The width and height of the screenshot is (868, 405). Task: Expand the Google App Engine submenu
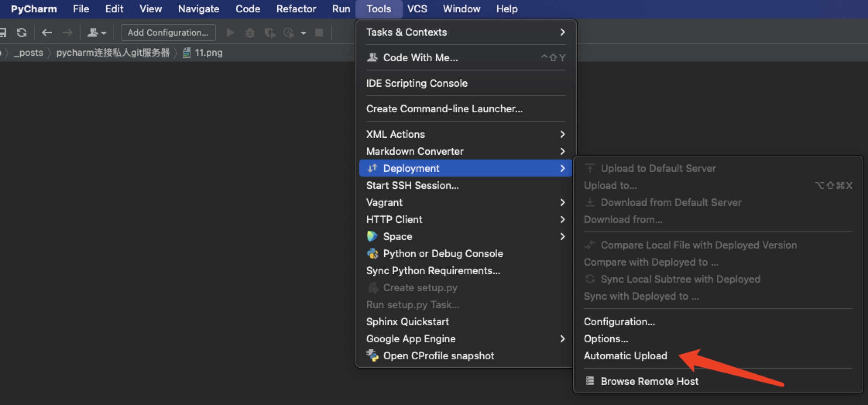(466, 339)
